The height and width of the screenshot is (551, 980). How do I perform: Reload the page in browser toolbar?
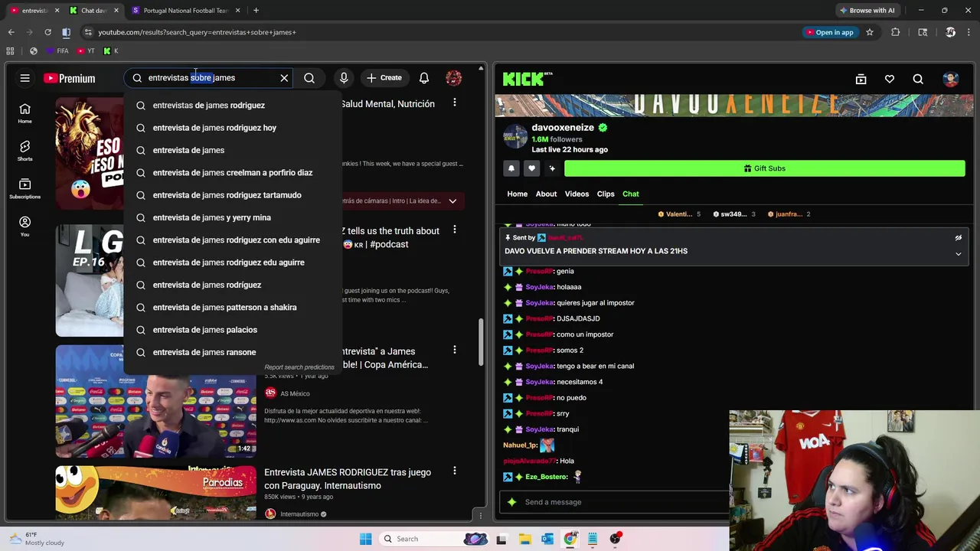coord(47,32)
